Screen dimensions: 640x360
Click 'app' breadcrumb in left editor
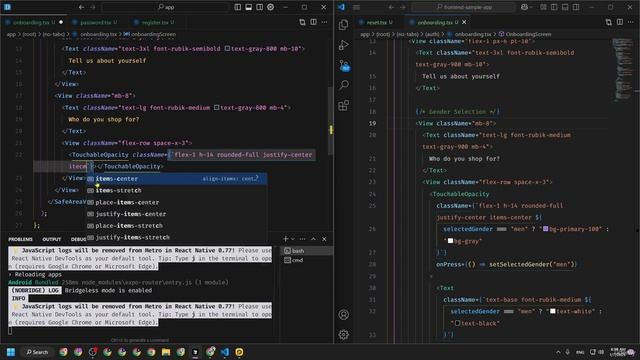(11, 34)
